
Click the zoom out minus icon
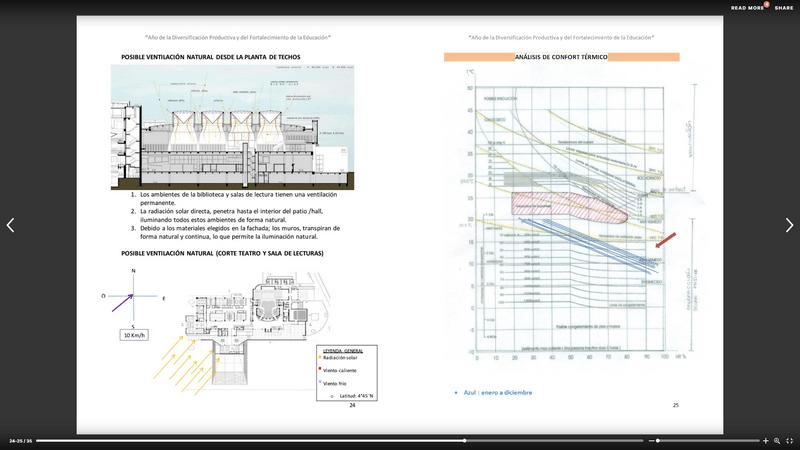[x=651, y=441]
